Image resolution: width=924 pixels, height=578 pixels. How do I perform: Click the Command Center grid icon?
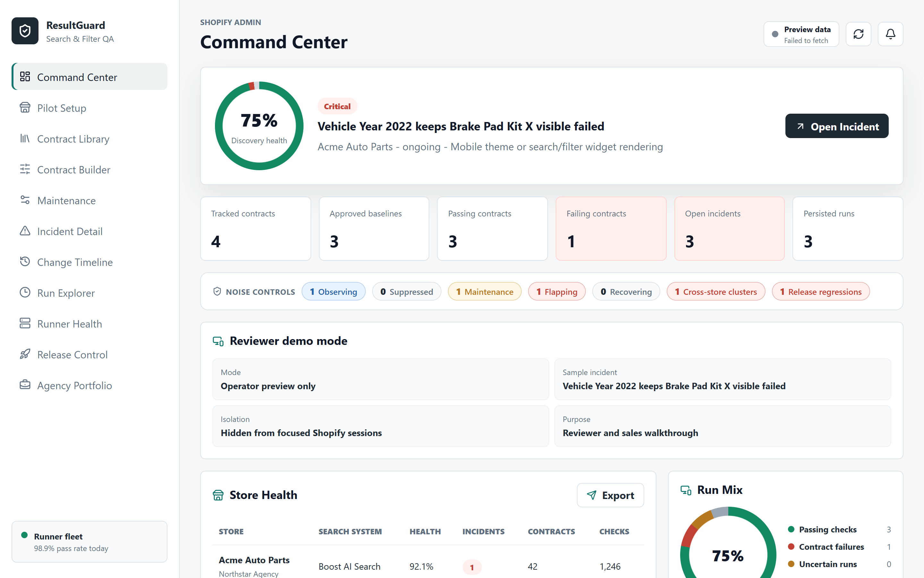(25, 77)
